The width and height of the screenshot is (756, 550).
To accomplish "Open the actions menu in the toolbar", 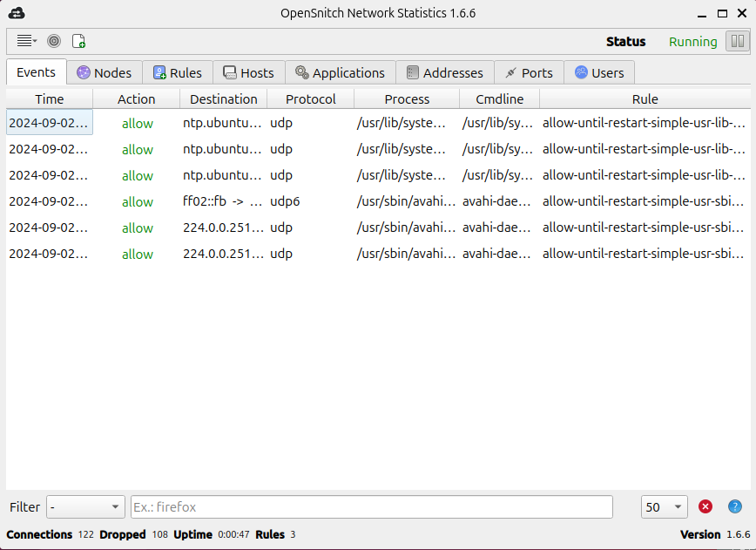I will (x=26, y=41).
